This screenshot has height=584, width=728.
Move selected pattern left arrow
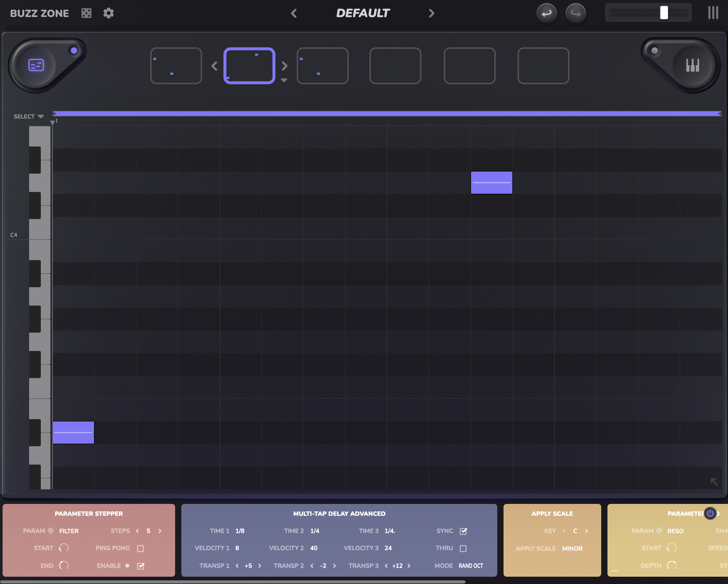214,66
